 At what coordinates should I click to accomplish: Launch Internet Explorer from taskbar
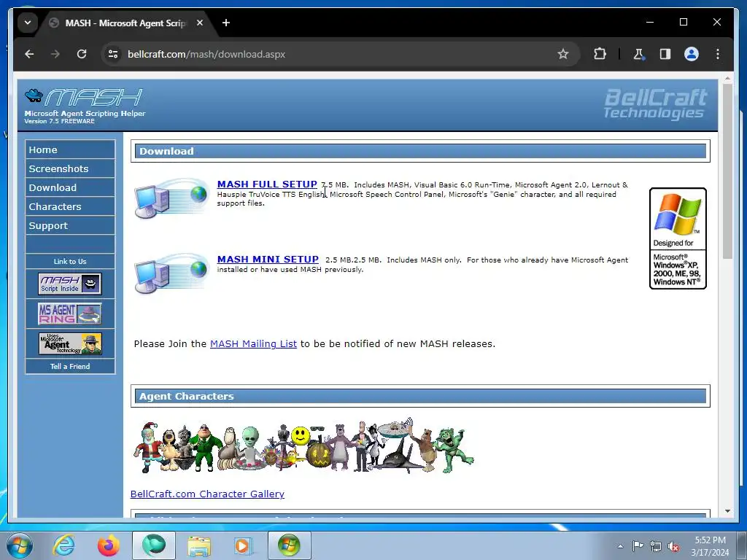pyautogui.click(x=63, y=545)
